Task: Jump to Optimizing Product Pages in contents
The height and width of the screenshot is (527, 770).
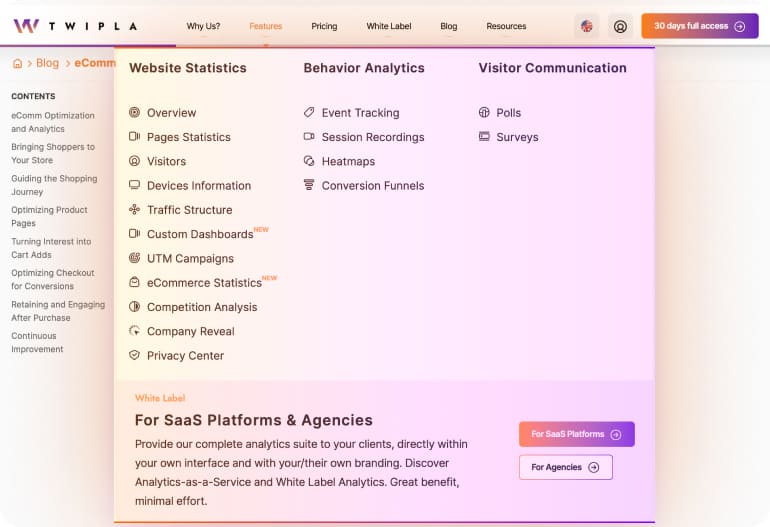Action: 49,216
